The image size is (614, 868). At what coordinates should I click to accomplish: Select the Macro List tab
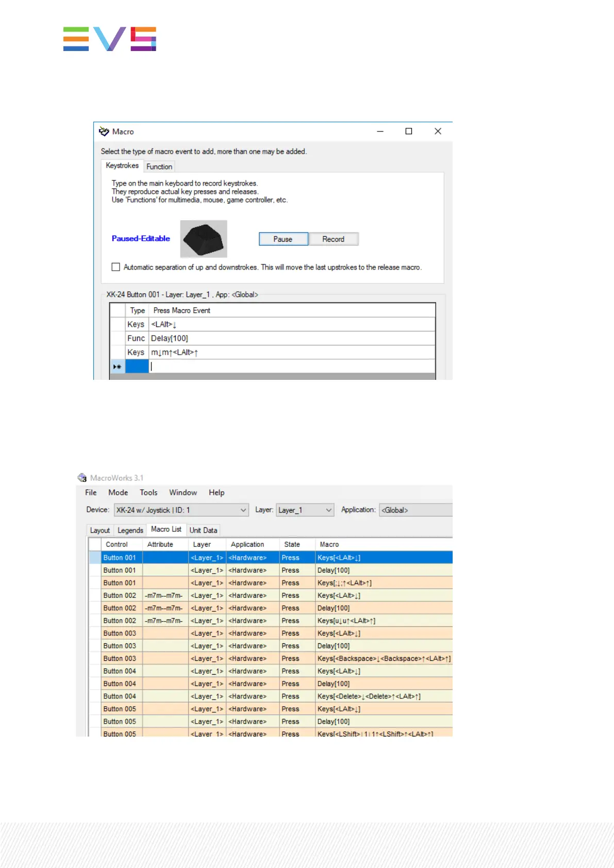coord(166,529)
